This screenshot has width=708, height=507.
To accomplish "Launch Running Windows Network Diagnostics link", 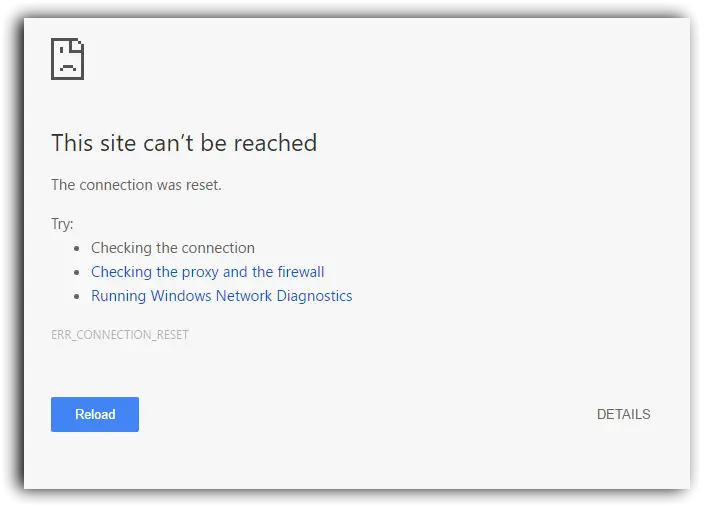I will click(222, 296).
